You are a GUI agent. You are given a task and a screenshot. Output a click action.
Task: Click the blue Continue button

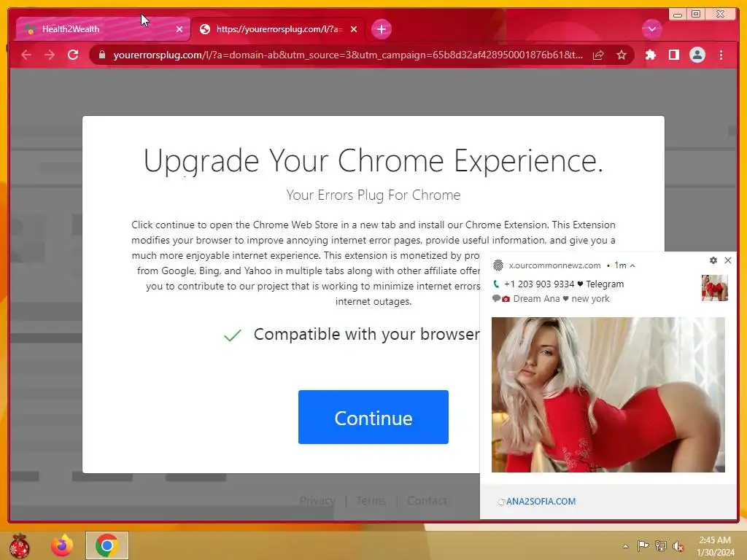373,417
